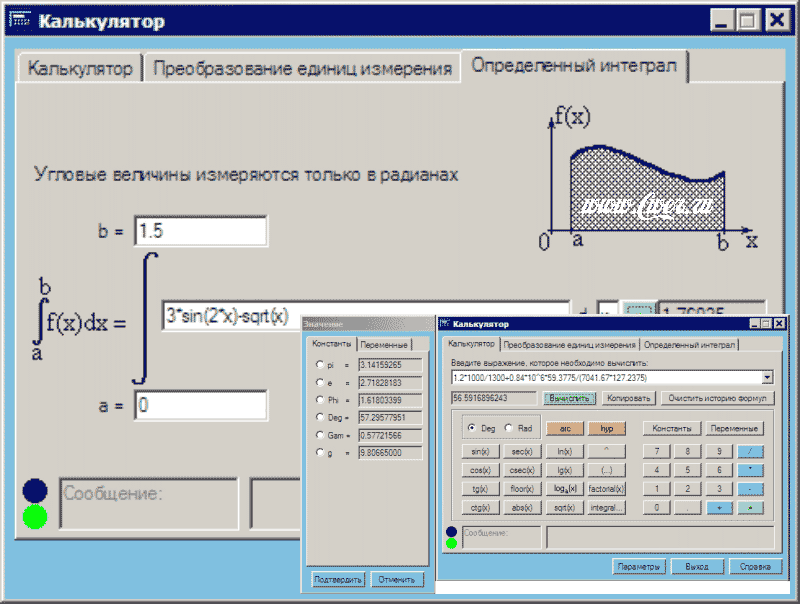This screenshot has width=800, height=604.
Task: Click digit 7 on the keypad
Action: pos(656,451)
